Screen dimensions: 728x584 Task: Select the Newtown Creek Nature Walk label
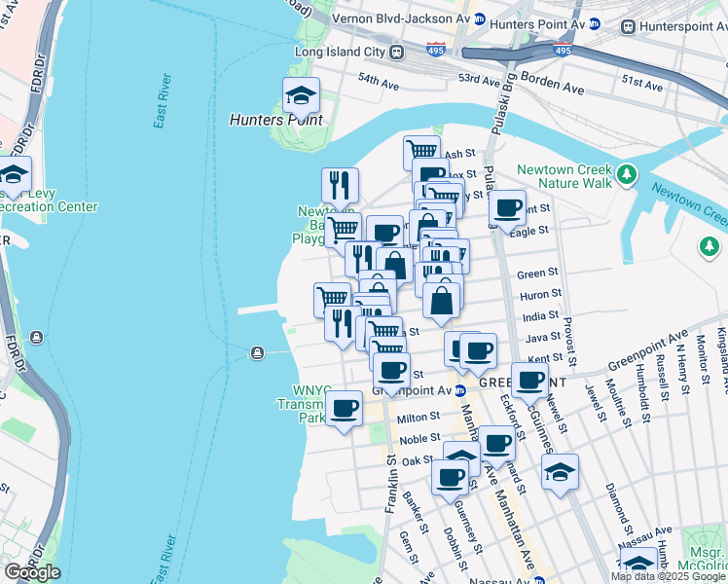(x=564, y=176)
